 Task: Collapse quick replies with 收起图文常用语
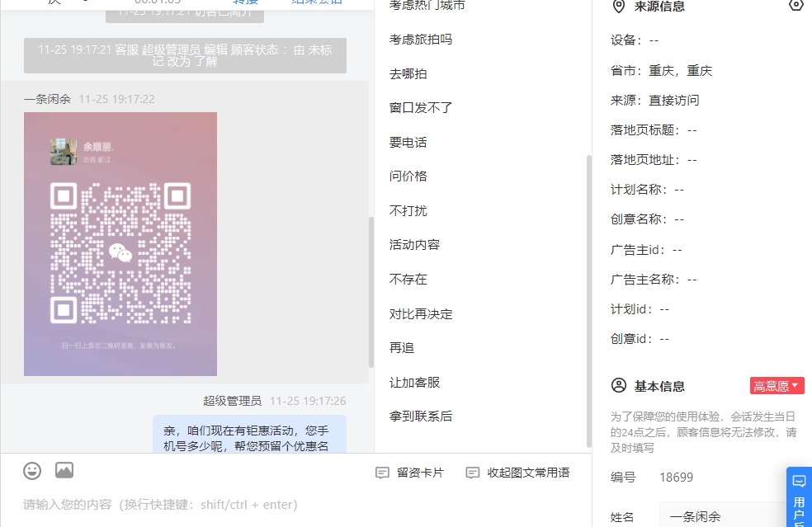coord(518,473)
